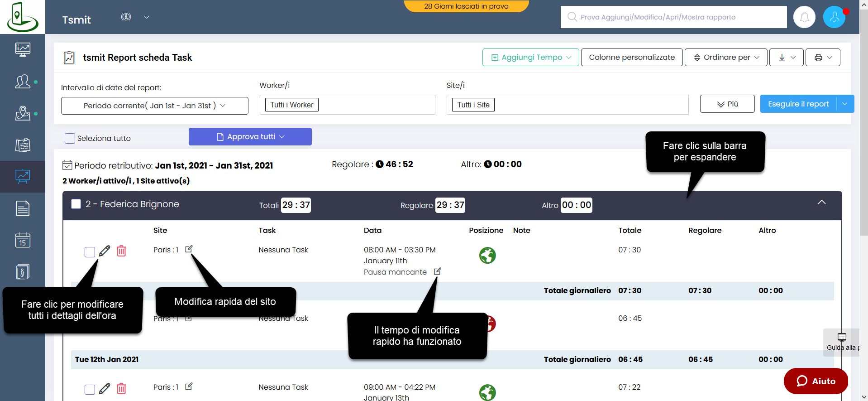Tick the Federica Brignone checkbox
868x401 pixels.
pyautogui.click(x=76, y=204)
